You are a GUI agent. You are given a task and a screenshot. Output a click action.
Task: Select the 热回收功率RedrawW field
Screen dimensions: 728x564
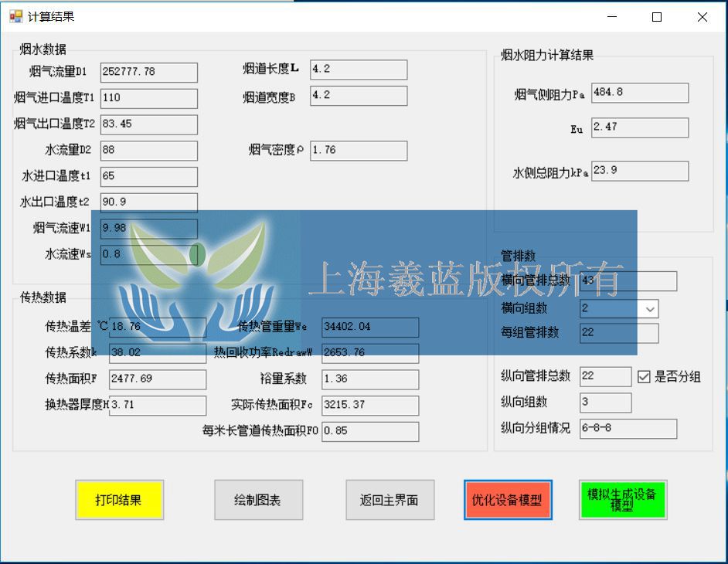[370, 353]
